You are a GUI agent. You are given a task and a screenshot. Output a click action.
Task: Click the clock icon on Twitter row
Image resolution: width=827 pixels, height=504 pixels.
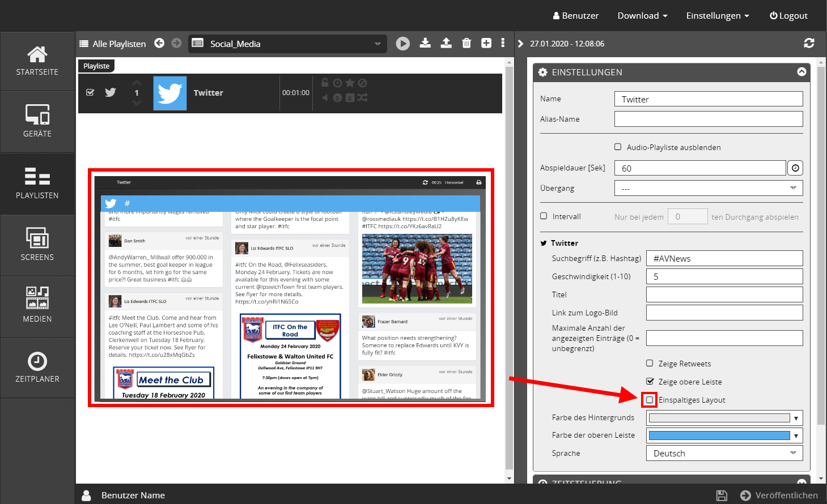coord(337,83)
